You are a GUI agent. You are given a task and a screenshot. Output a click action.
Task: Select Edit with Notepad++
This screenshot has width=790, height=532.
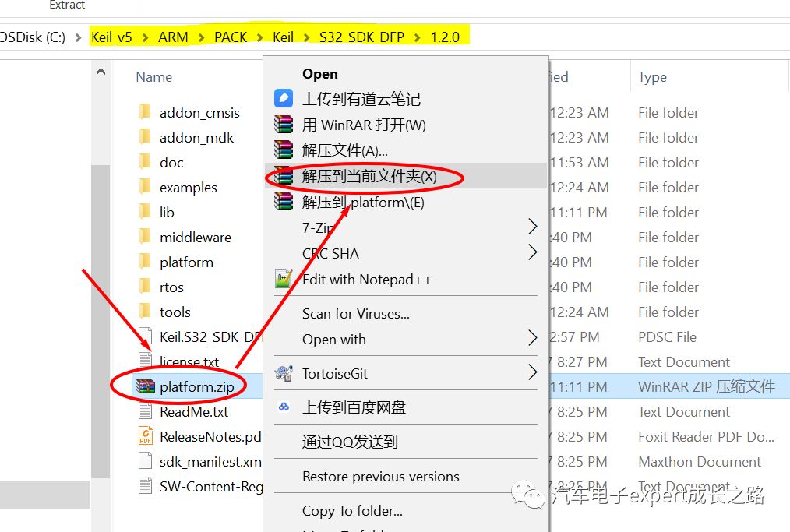367,279
